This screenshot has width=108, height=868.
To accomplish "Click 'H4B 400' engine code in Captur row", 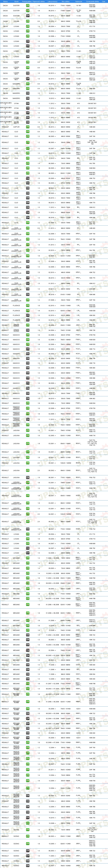I will pos(92,127).
